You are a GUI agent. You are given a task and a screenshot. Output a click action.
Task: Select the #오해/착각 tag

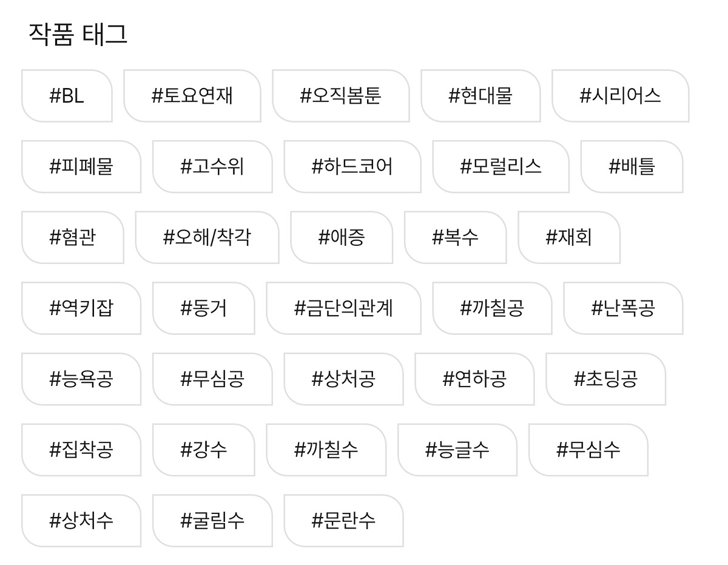[207, 237]
